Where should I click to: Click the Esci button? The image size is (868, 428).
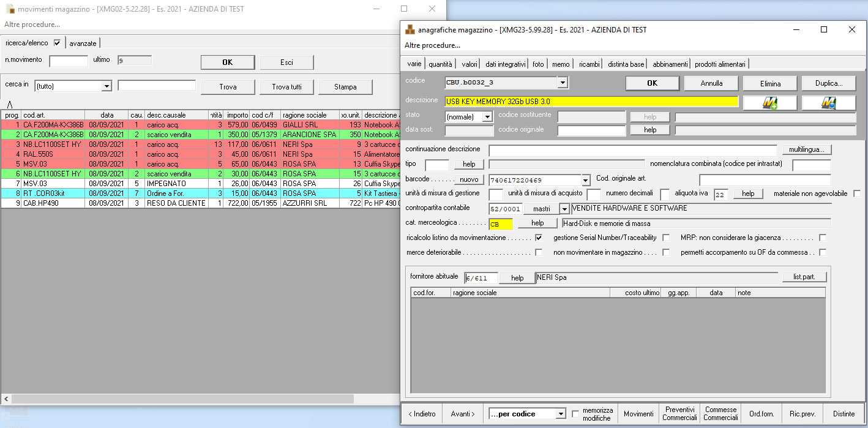click(x=286, y=62)
